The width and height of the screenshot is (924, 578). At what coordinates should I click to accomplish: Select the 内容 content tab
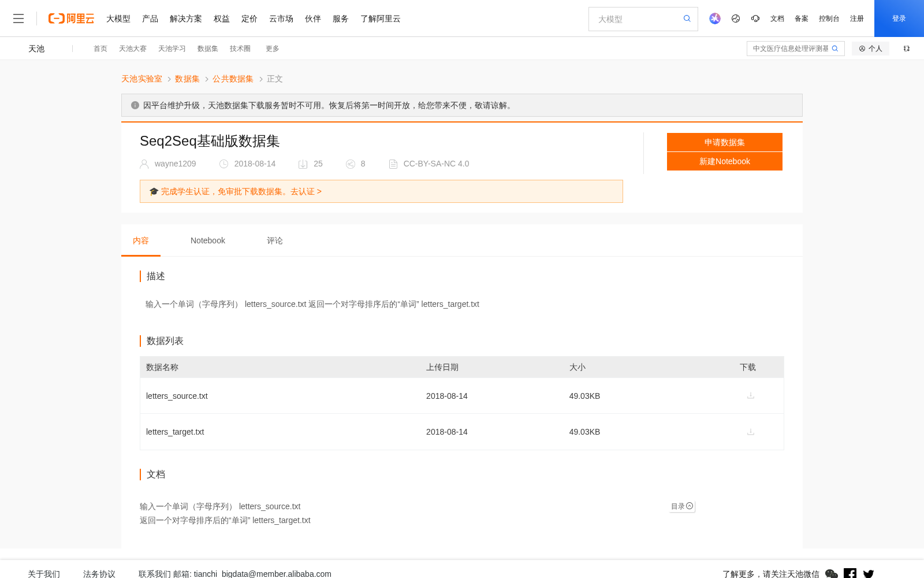(x=141, y=240)
